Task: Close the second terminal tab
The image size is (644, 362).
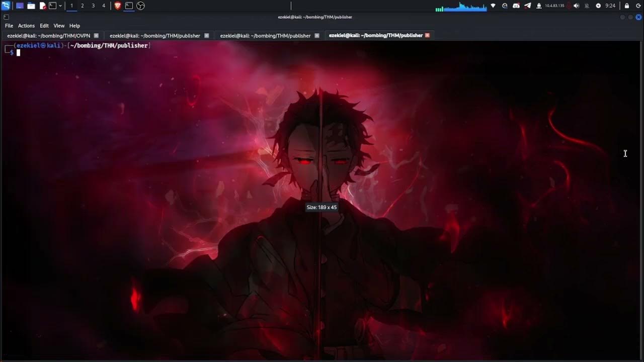Action: [x=206, y=36]
